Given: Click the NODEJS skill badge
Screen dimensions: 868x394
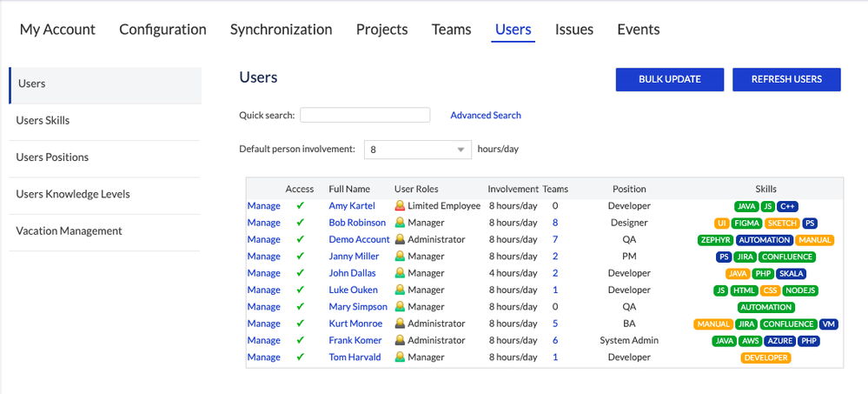Looking at the screenshot, I should (799, 290).
